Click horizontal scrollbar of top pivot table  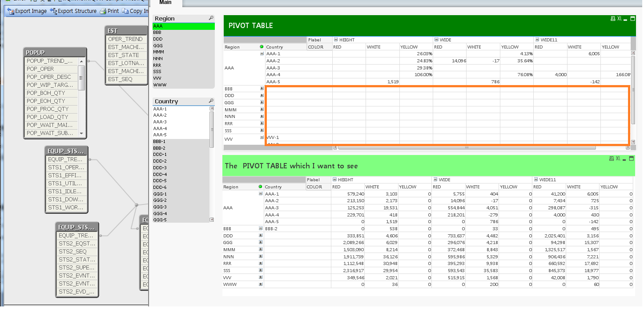(x=467, y=147)
